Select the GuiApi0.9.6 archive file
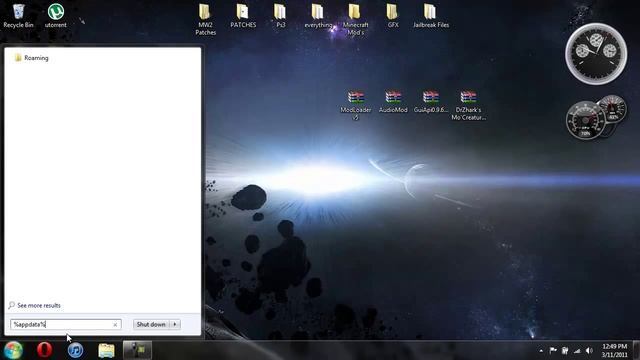640x360 pixels. (431, 102)
